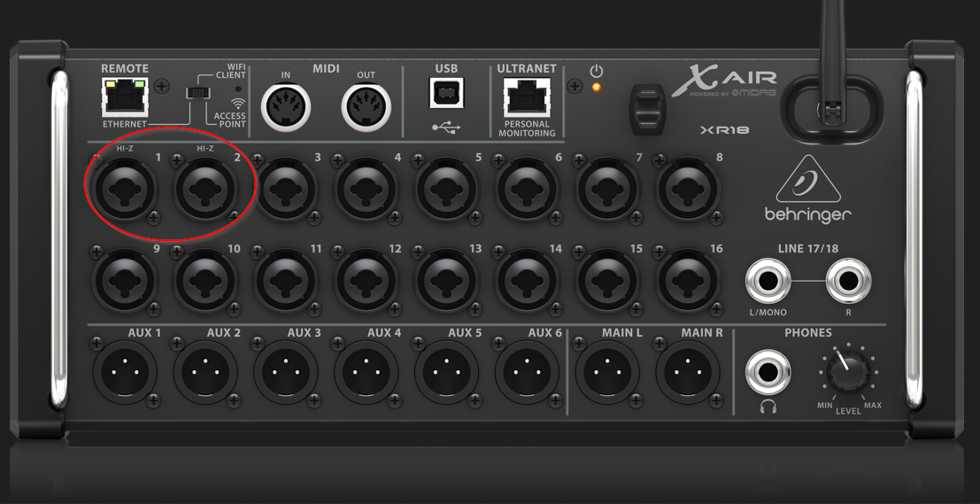Select combo input jack 16

(x=687, y=280)
